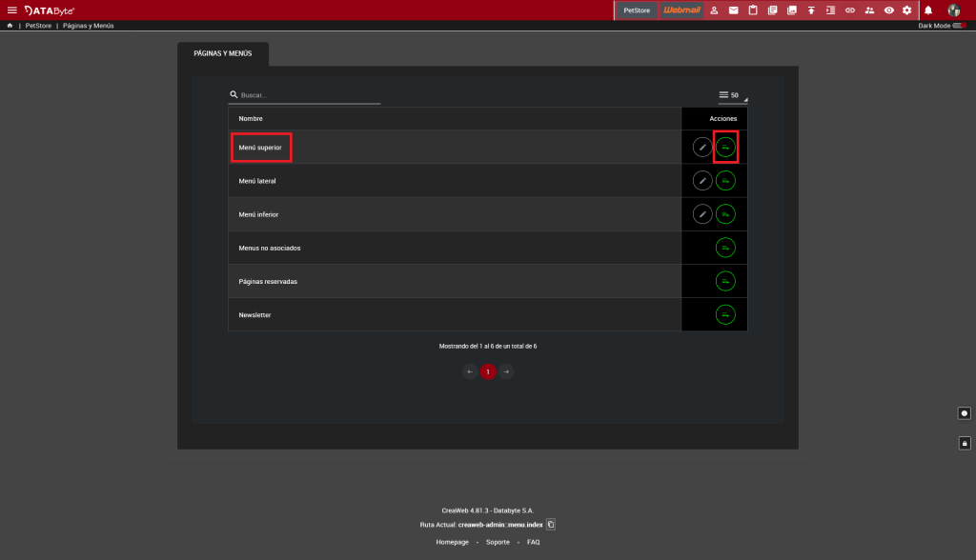The image size is (976, 560).
Task: Open notifications bell icon
Action: coord(928,10)
